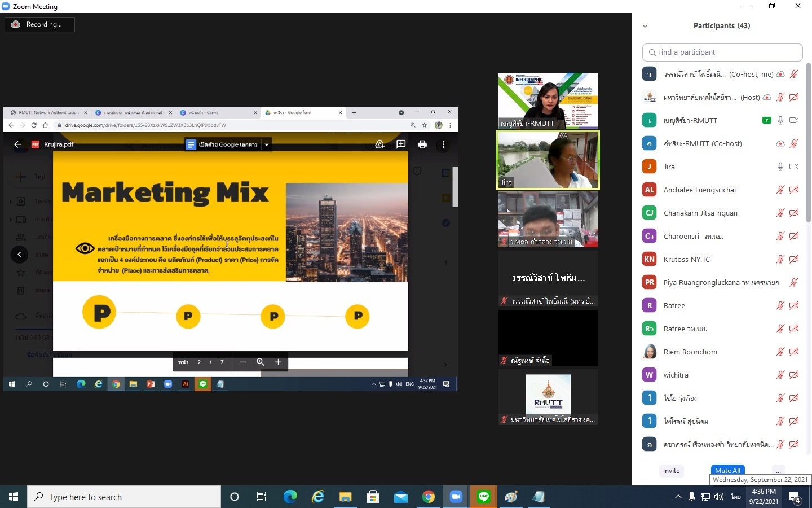Click the Invite button
The height and width of the screenshot is (508, 812).
[x=671, y=471]
